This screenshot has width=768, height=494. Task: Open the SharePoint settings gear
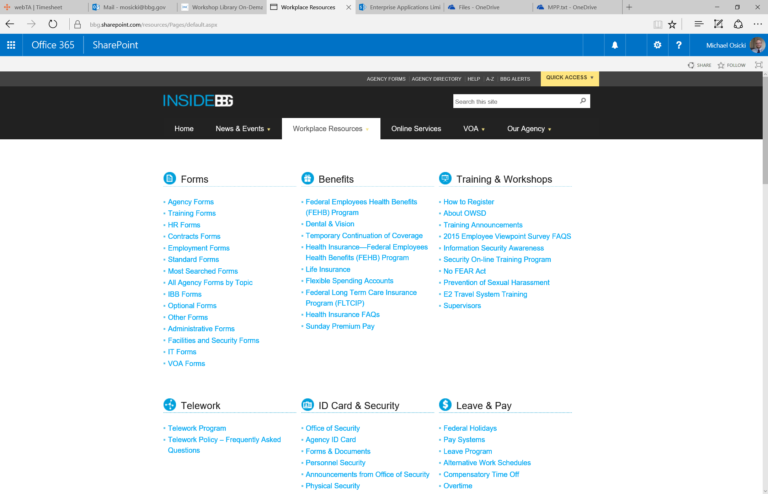(657, 45)
